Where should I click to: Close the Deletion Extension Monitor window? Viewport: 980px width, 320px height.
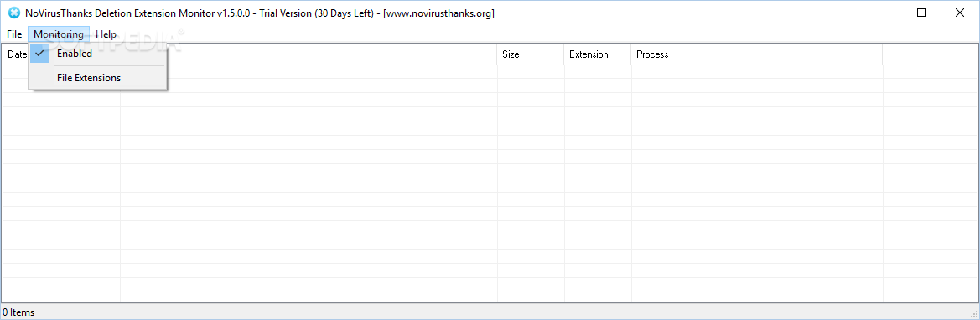tap(959, 13)
